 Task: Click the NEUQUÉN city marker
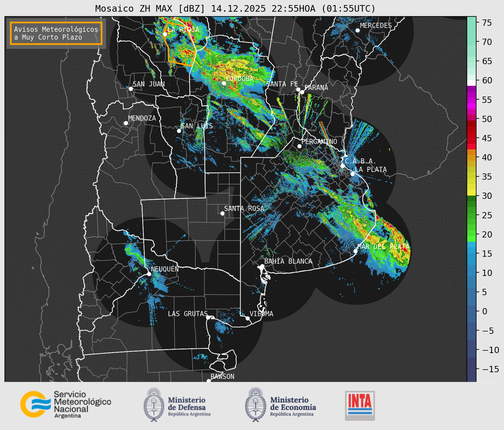tap(149, 274)
